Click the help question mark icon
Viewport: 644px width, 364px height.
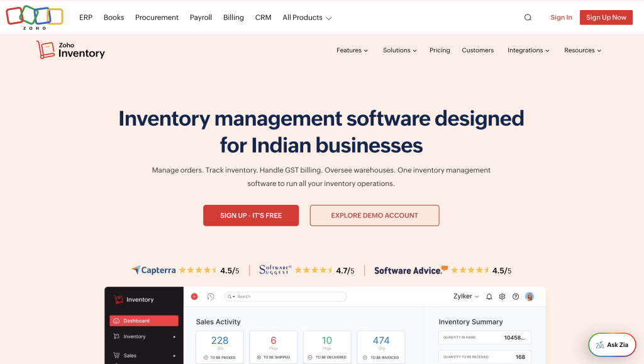point(516,296)
